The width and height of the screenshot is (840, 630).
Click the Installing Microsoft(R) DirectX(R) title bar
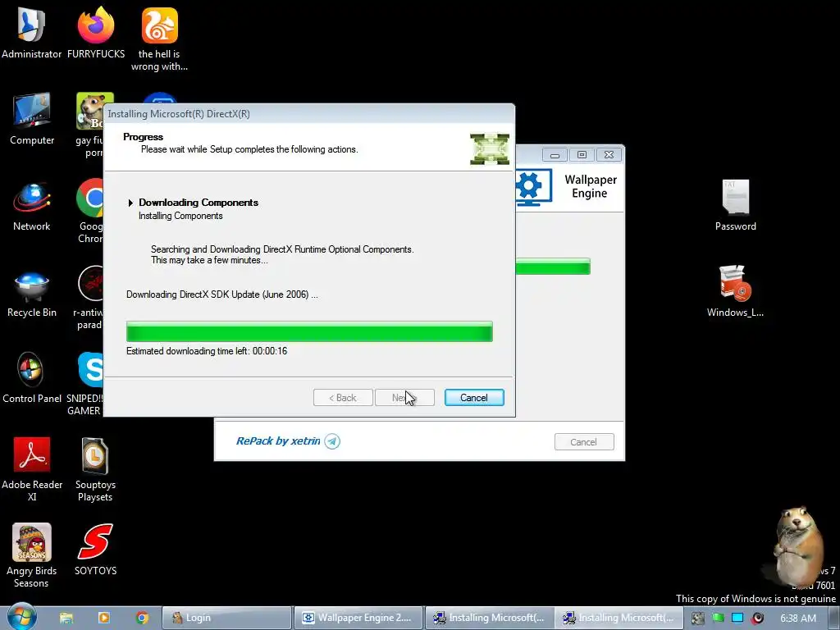pyautogui.click(x=309, y=113)
